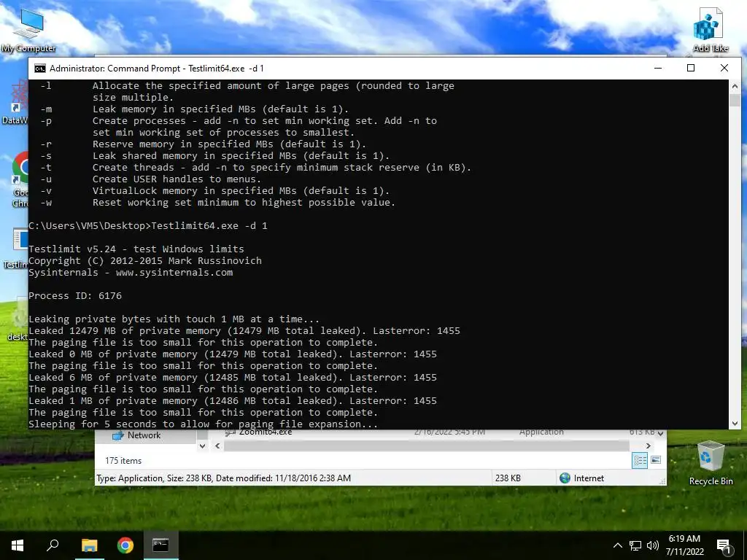Open the notification center icon
The height and width of the screenshot is (560, 747).
(724, 545)
